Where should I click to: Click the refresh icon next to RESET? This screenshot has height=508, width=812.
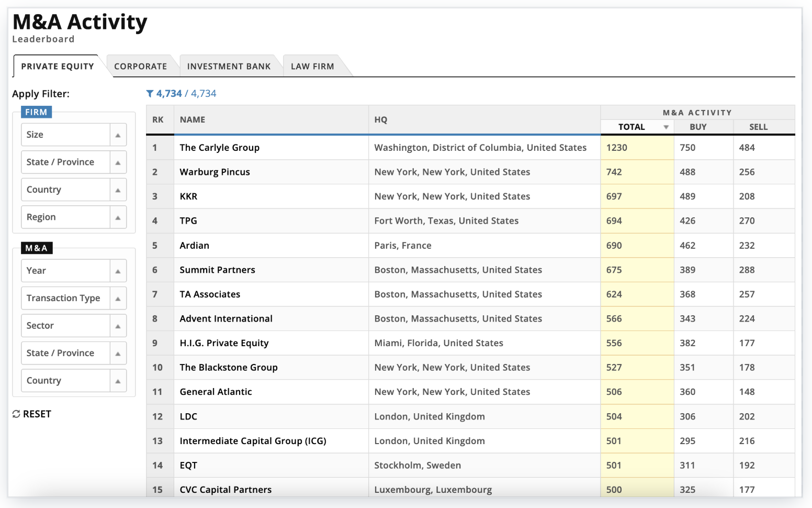[16, 414]
